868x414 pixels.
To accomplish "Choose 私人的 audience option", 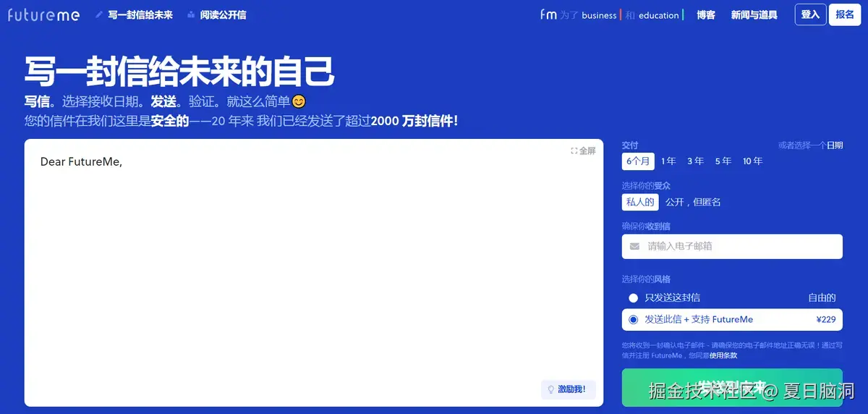I will [x=640, y=202].
